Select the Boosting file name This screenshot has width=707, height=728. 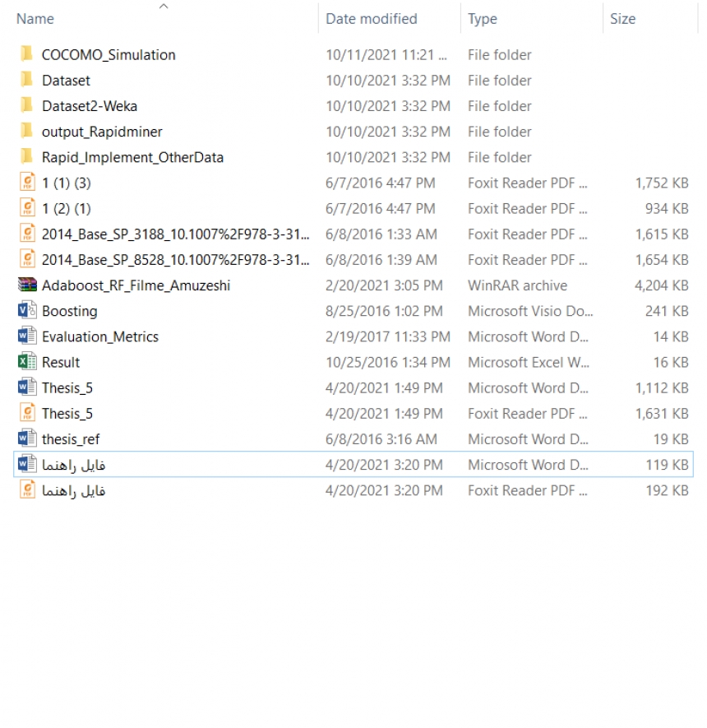70,311
